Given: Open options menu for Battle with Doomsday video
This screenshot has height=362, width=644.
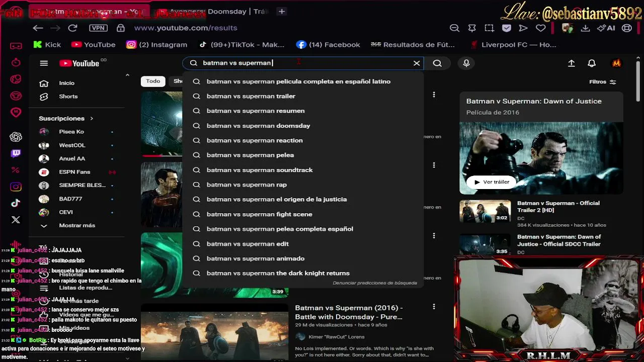Looking at the screenshot, I should click(434, 306).
